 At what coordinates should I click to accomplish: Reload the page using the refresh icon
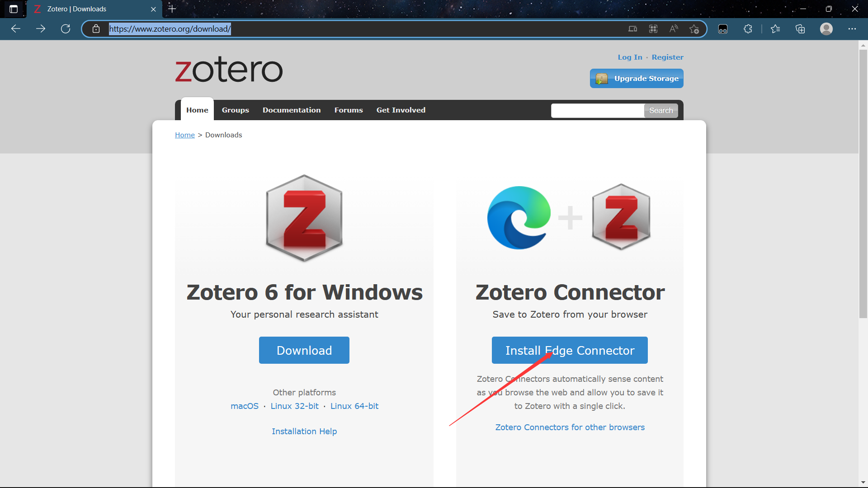pyautogui.click(x=66, y=28)
